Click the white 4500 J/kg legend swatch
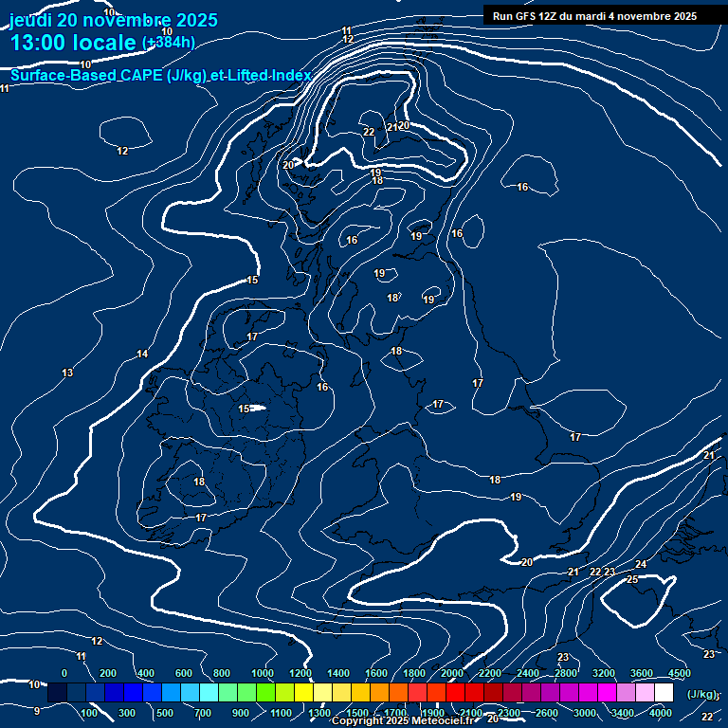Image resolution: width=728 pixels, height=728 pixels. pyautogui.click(x=664, y=694)
